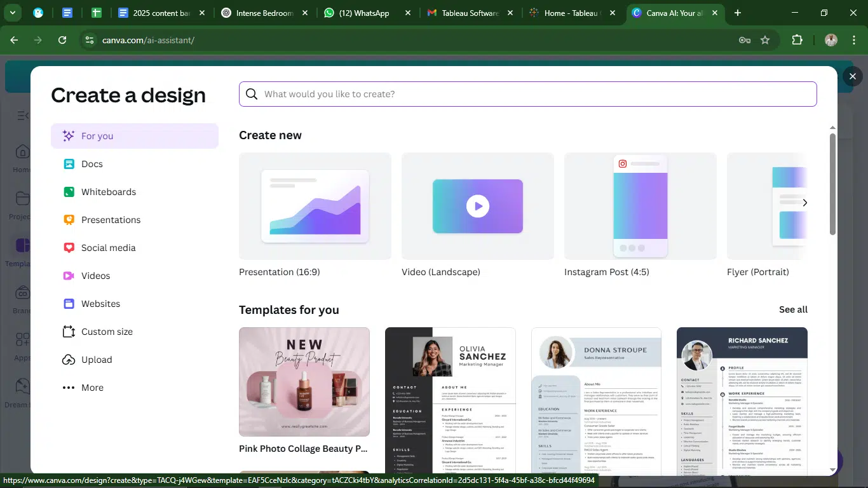Select the For you sparkle icon
This screenshot has height=488, width=868.
tap(69, 136)
